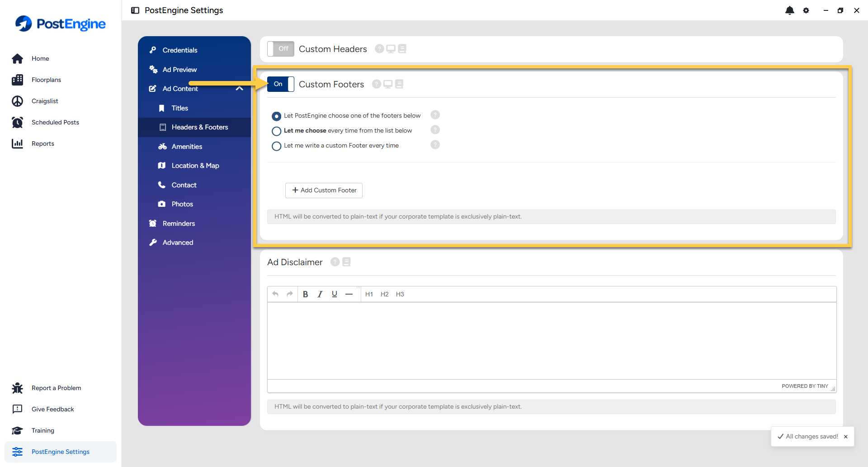Viewport: 868px width, 467px height.
Task: Open notifications bell
Action: click(x=790, y=10)
